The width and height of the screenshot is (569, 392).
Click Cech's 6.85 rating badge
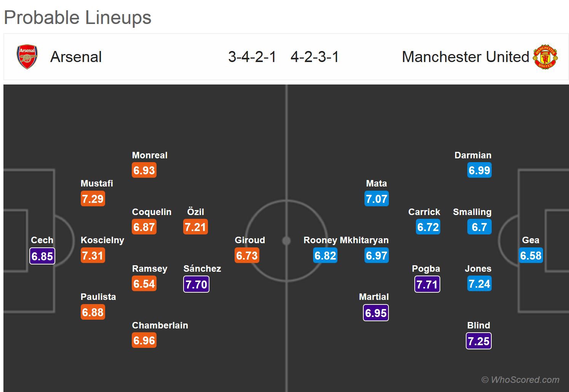tap(42, 256)
